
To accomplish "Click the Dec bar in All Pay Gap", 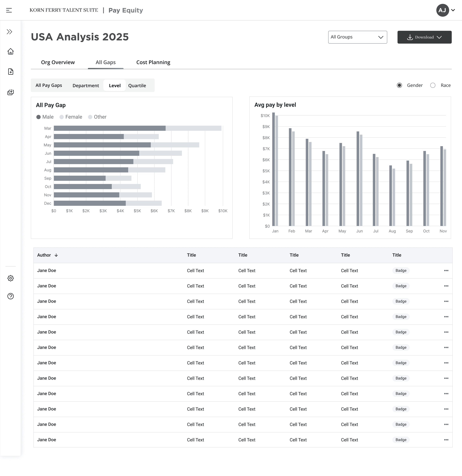I will tap(108, 203).
